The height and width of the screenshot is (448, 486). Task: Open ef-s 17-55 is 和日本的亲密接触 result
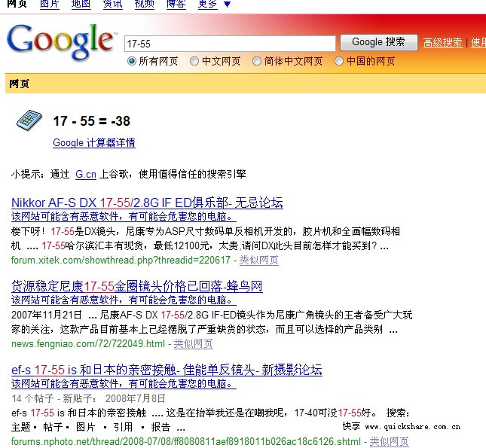[x=167, y=370]
